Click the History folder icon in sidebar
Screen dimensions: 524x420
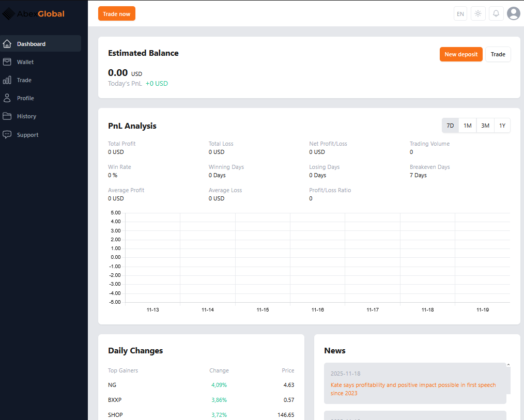7,116
